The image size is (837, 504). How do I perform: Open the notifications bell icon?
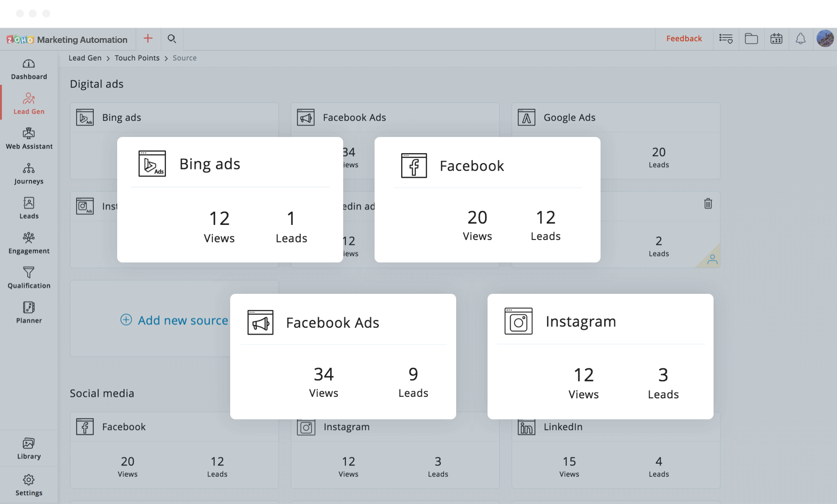[x=800, y=39]
